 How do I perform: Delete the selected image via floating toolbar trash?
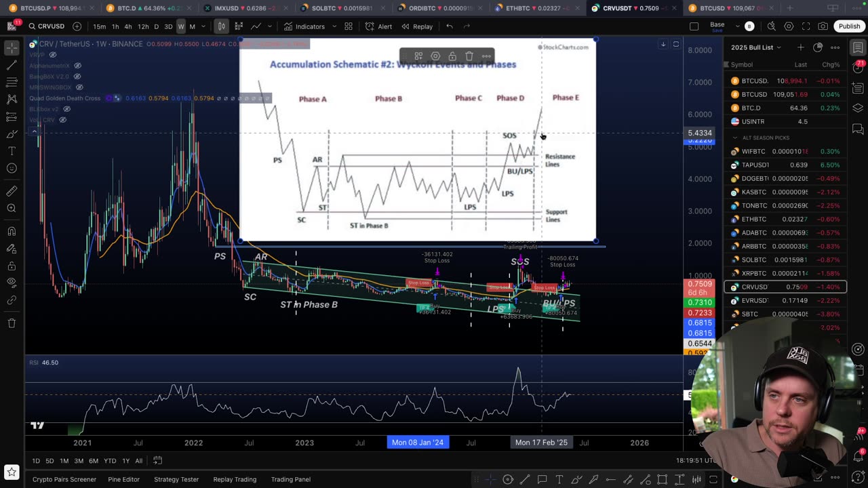coord(469,56)
